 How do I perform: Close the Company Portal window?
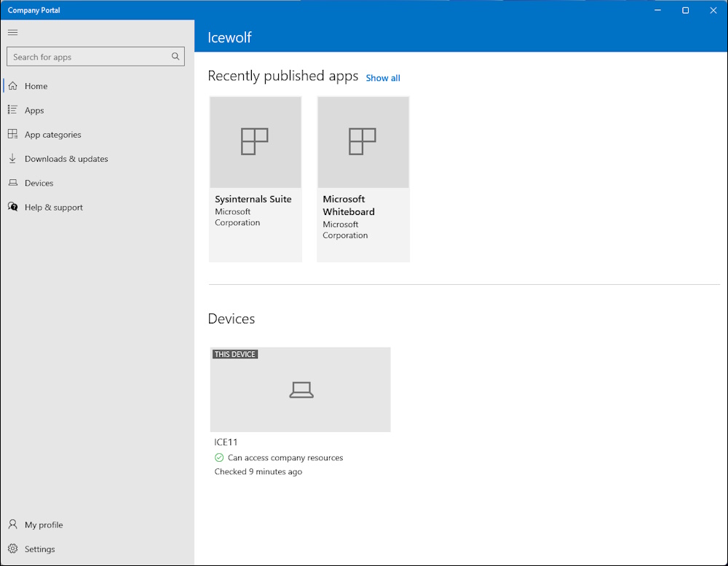713,10
